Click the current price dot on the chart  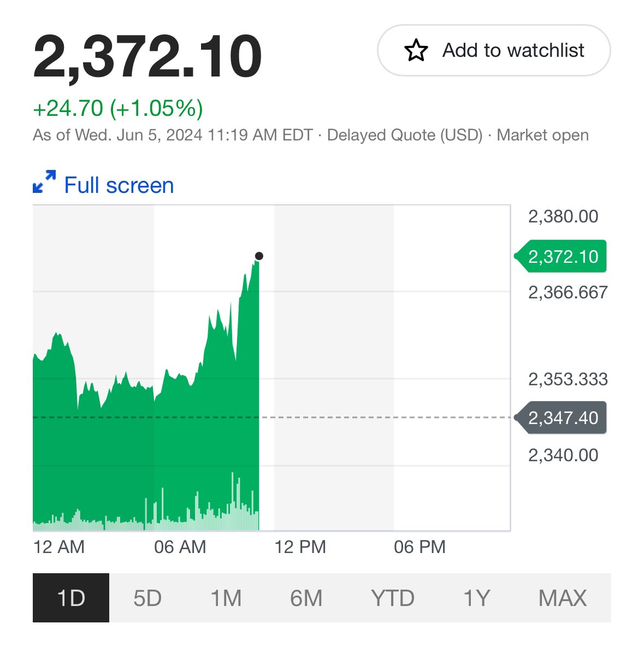click(259, 256)
